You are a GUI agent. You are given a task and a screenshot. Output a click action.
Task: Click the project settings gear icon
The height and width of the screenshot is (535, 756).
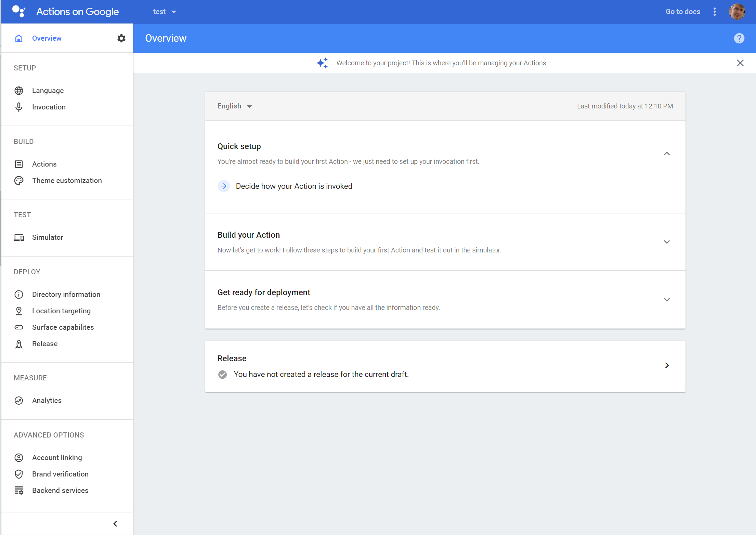(121, 38)
